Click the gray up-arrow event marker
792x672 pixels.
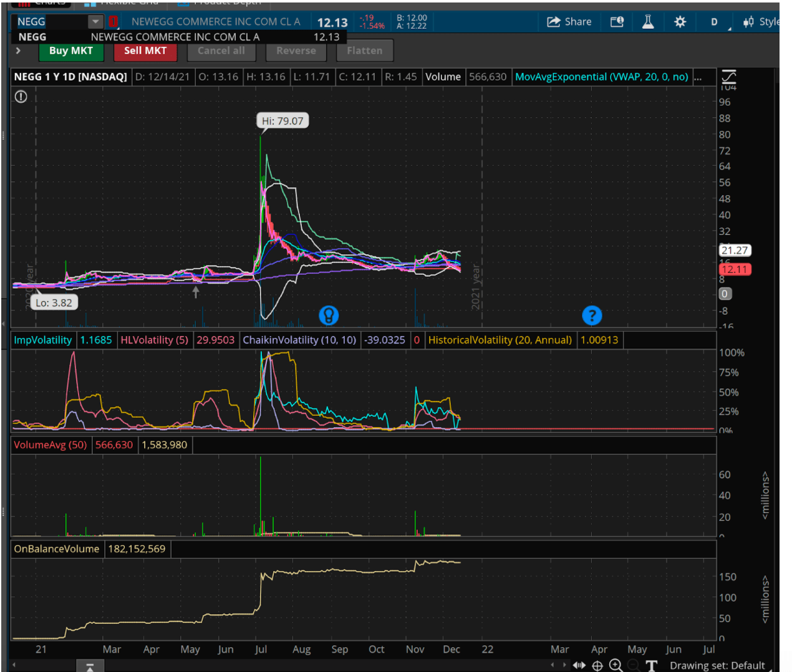[x=196, y=291]
